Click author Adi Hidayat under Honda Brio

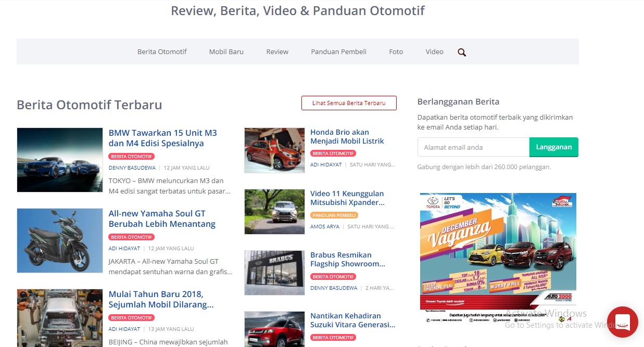326,165
